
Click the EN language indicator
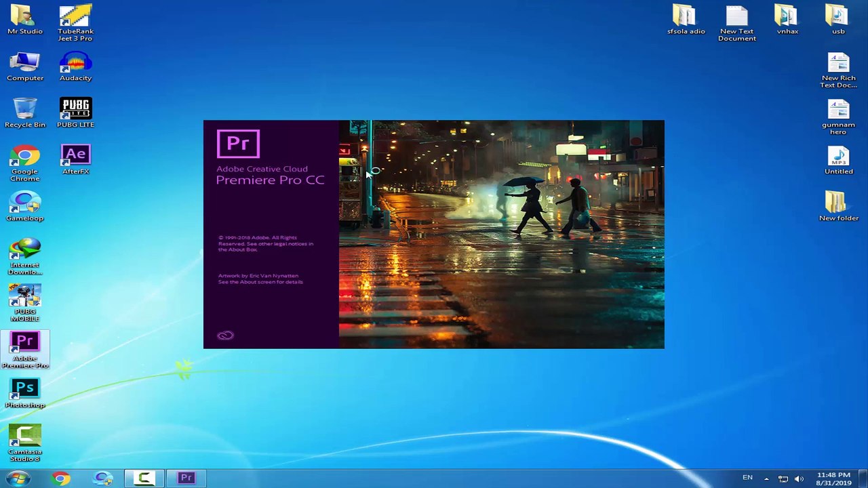click(747, 478)
